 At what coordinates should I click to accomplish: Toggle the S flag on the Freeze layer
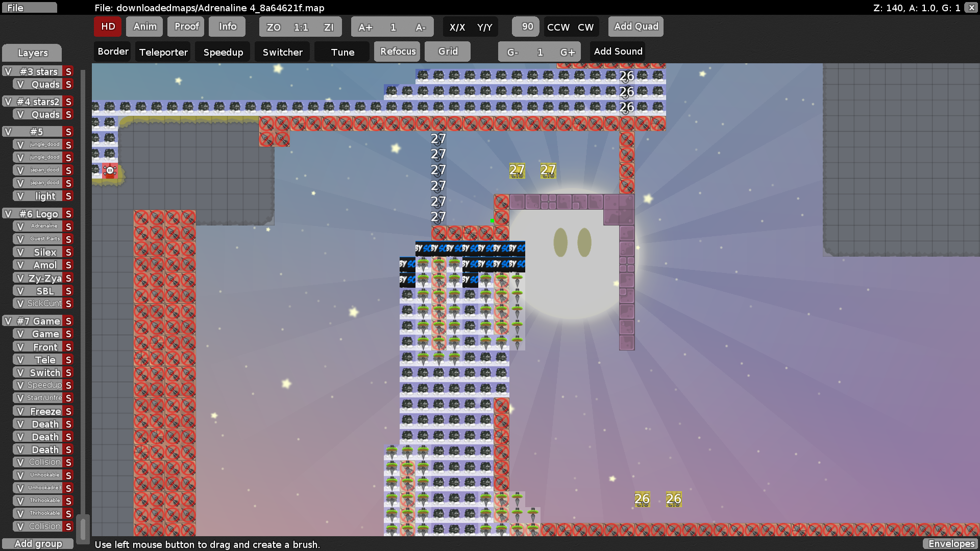(68, 411)
